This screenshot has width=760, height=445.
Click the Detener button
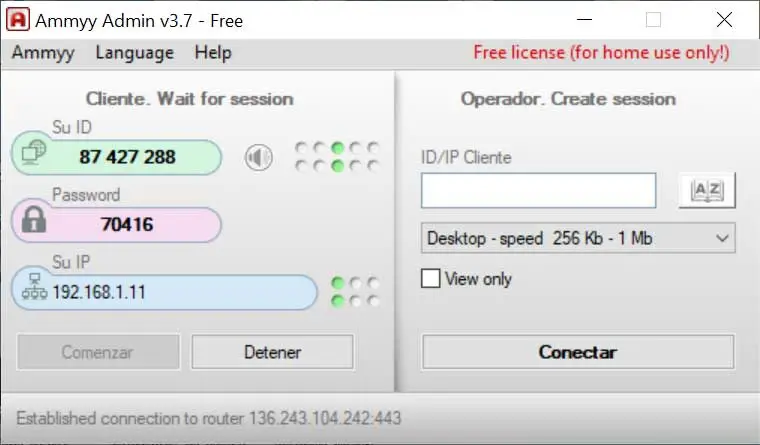272,352
